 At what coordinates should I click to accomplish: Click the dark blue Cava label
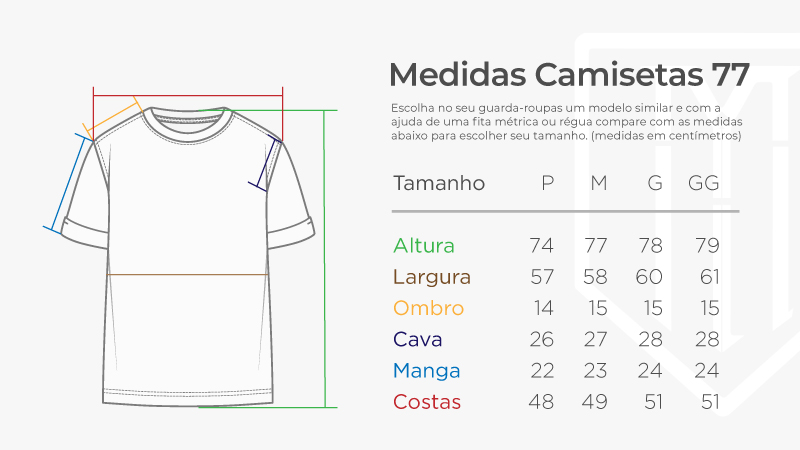(x=418, y=339)
